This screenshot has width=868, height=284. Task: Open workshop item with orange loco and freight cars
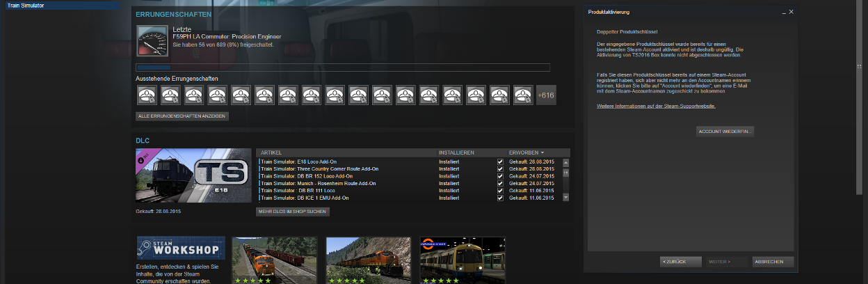pyautogui.click(x=275, y=260)
